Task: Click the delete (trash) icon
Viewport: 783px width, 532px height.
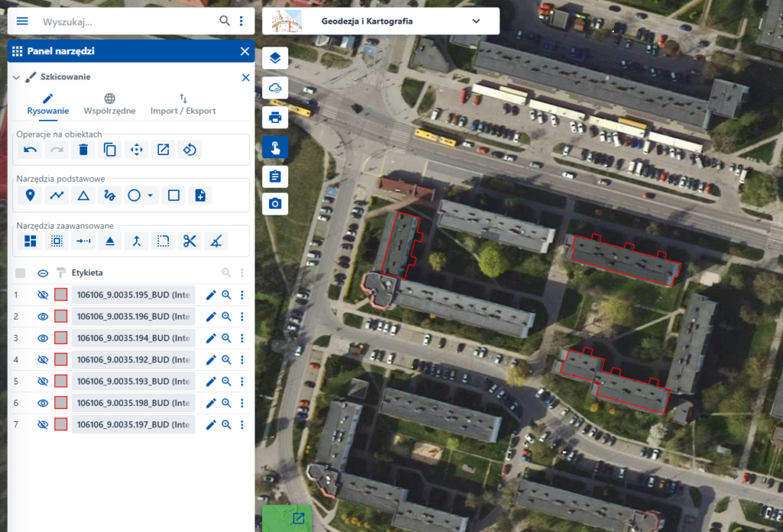Action: point(83,149)
